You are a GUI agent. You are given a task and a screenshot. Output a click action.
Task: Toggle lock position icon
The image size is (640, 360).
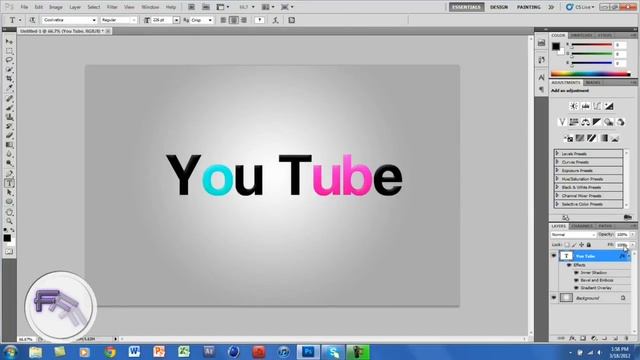pos(581,245)
